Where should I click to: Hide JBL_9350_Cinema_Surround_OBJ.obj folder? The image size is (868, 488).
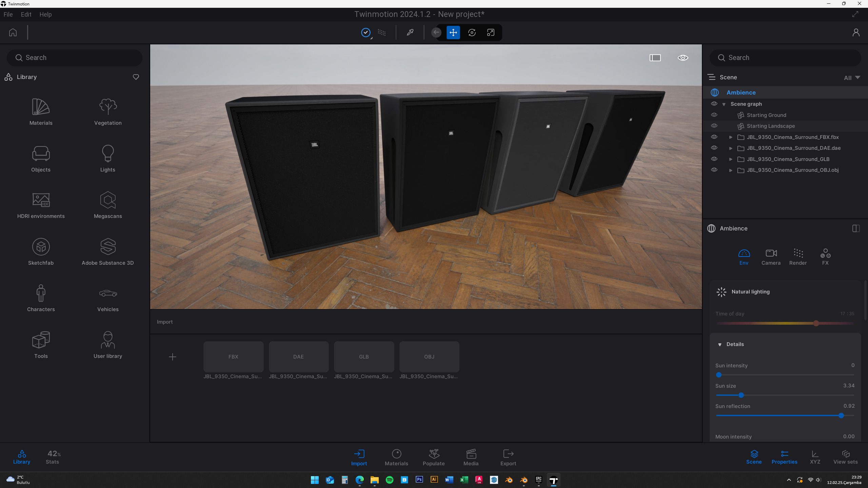tap(714, 170)
